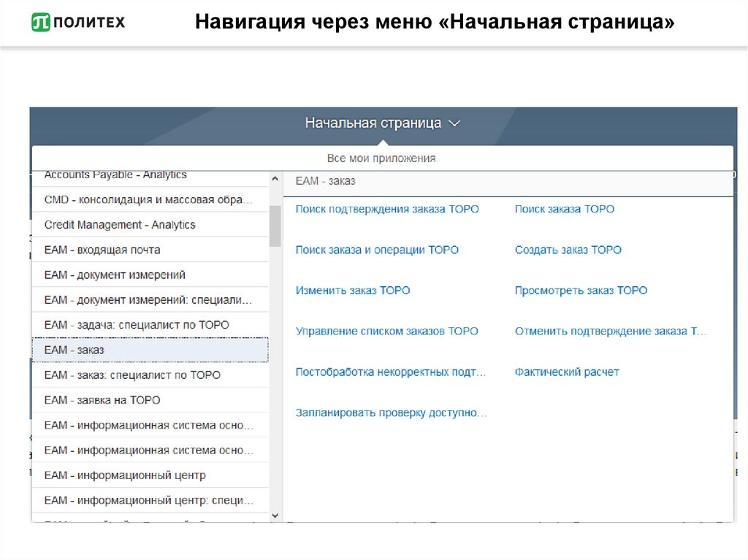Open Поиск заказа и операции ТОРО
This screenshot has width=748, height=560.
[x=377, y=250]
